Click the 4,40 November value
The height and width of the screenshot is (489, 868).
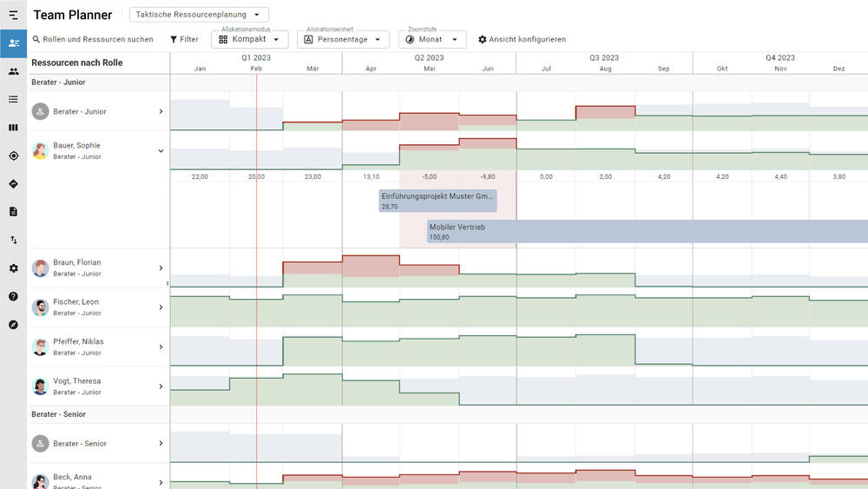click(x=780, y=176)
